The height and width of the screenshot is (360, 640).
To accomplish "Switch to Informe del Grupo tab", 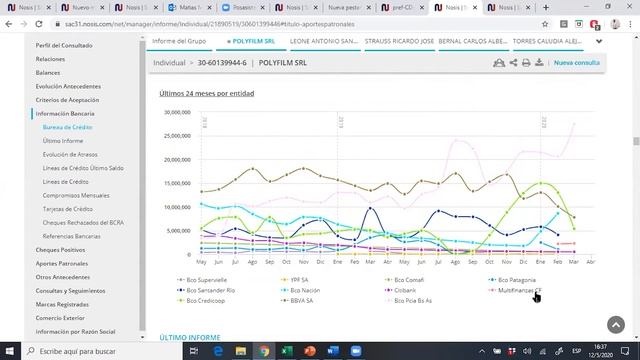I will click(179, 41).
